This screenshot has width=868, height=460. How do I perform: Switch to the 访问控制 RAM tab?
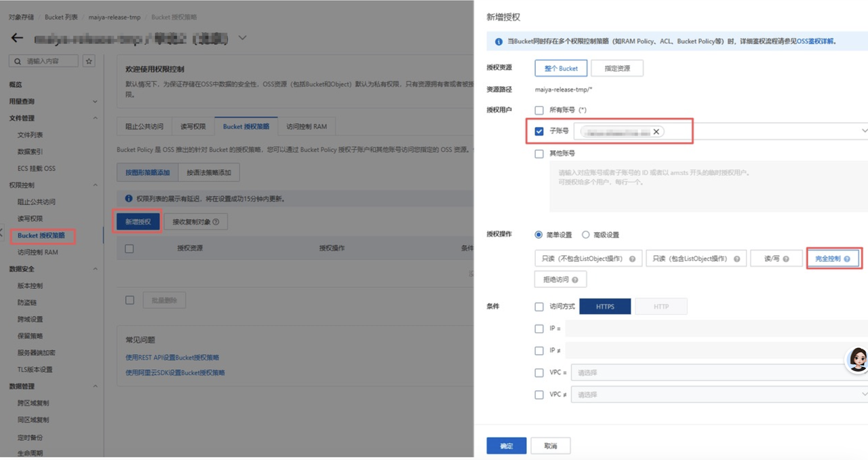point(307,126)
